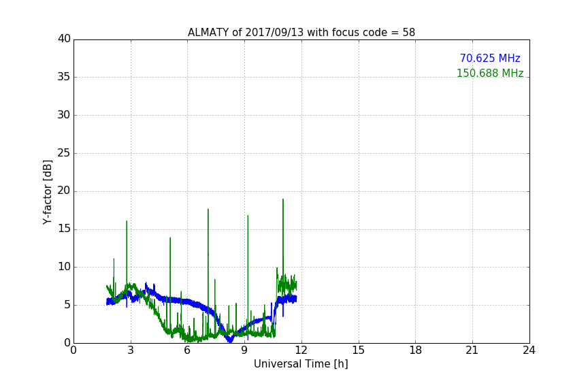Select the blue '70.625 MHz' legend label
The width and height of the screenshot is (588, 392).
(x=490, y=58)
